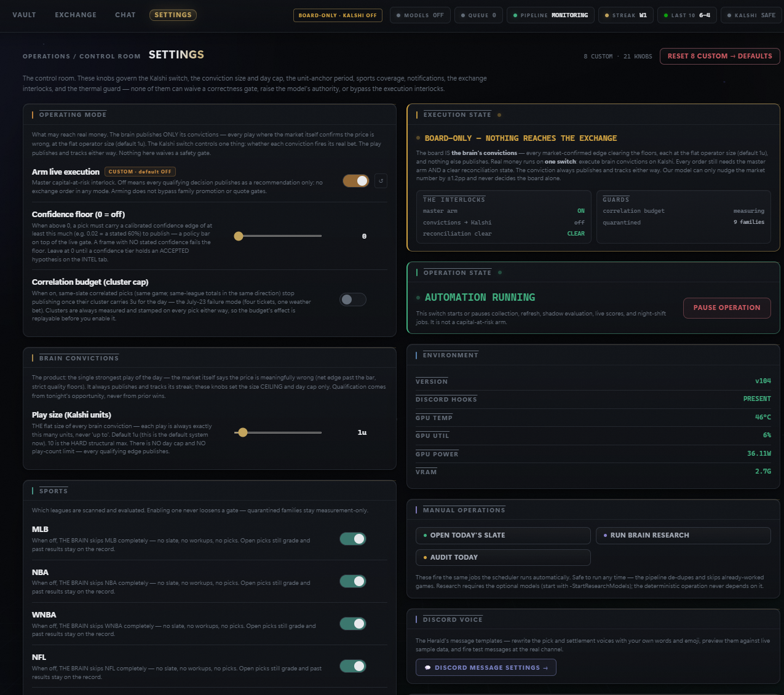Toggle the WNBA sport switch
Viewport: 784px width, 695px height.
click(x=353, y=624)
